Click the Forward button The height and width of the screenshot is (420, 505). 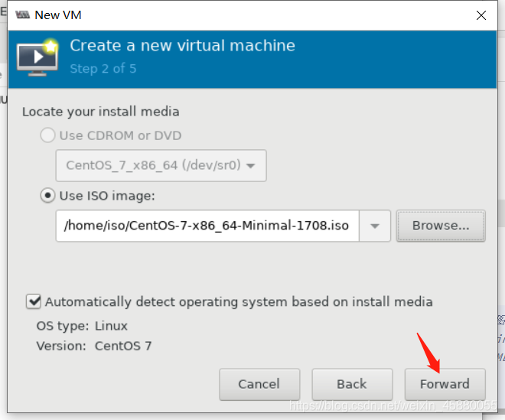(445, 384)
